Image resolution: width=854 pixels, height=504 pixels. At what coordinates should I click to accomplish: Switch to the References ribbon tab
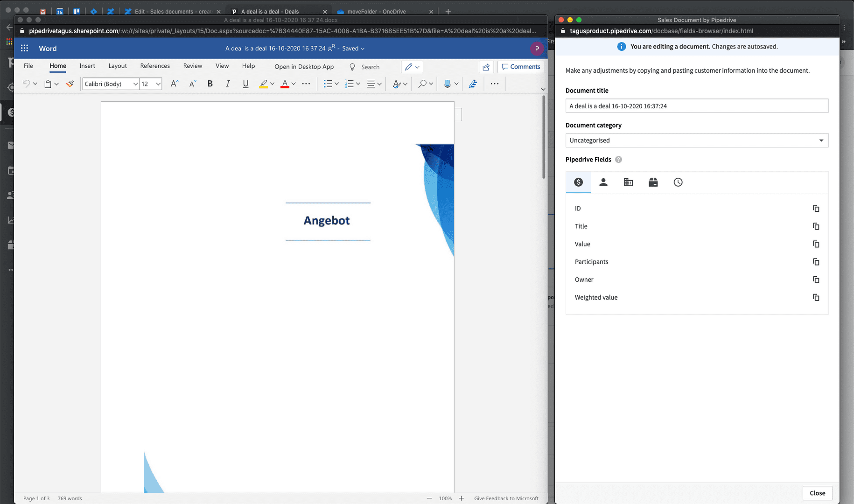(x=155, y=66)
